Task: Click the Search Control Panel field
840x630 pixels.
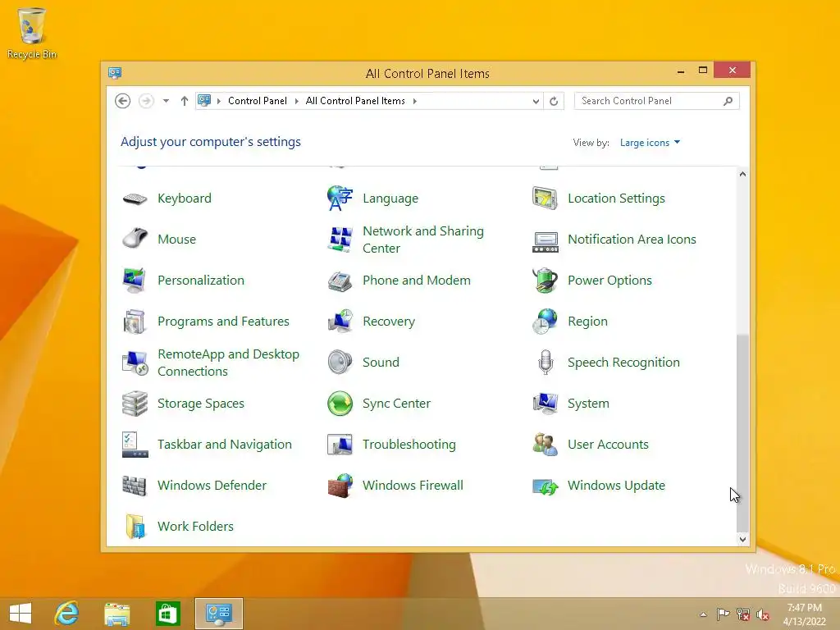Action: pyautogui.click(x=657, y=101)
